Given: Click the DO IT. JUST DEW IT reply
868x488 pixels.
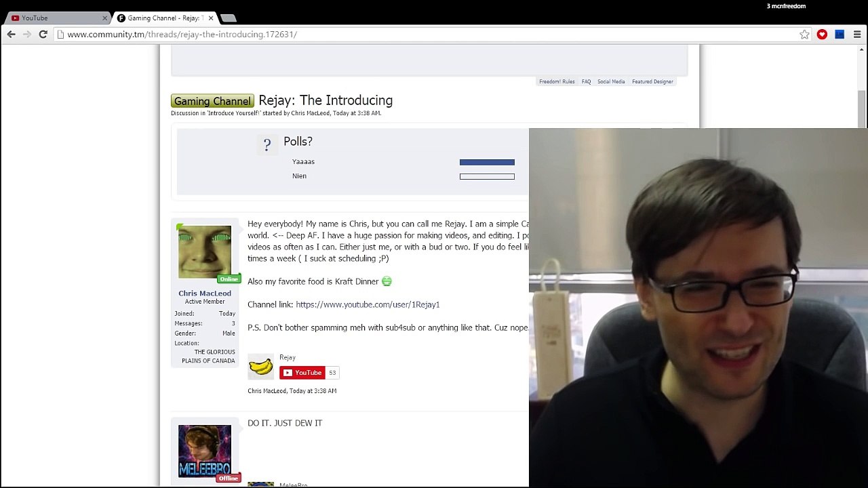Looking at the screenshot, I should point(285,423).
